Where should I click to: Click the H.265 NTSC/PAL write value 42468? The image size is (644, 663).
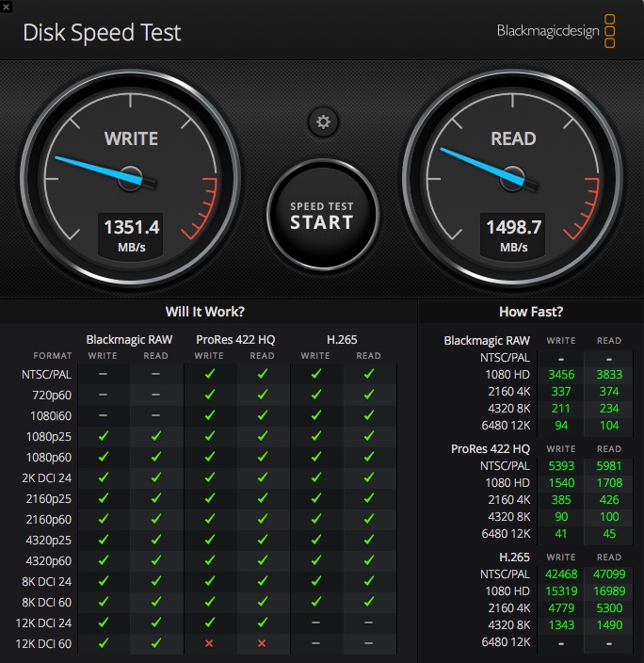point(561,574)
